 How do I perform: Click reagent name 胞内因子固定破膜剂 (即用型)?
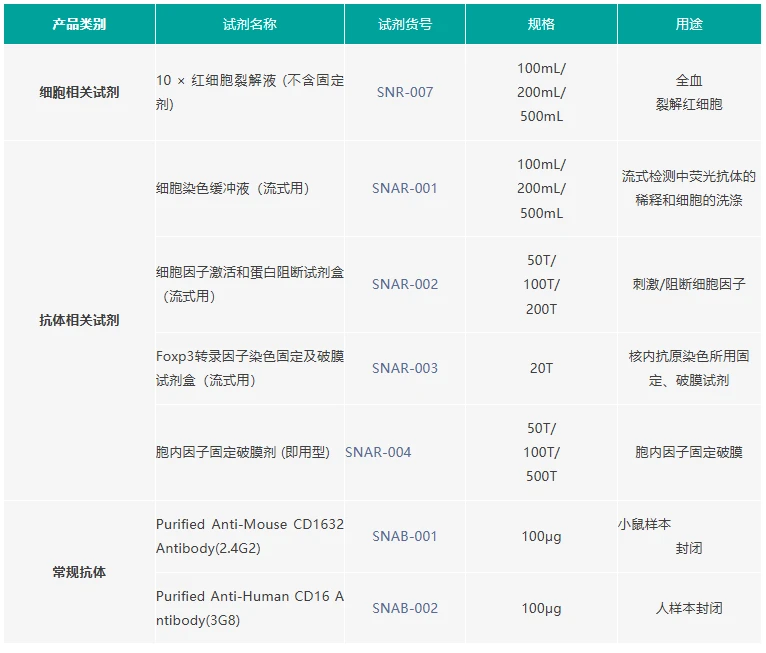[x=243, y=452]
